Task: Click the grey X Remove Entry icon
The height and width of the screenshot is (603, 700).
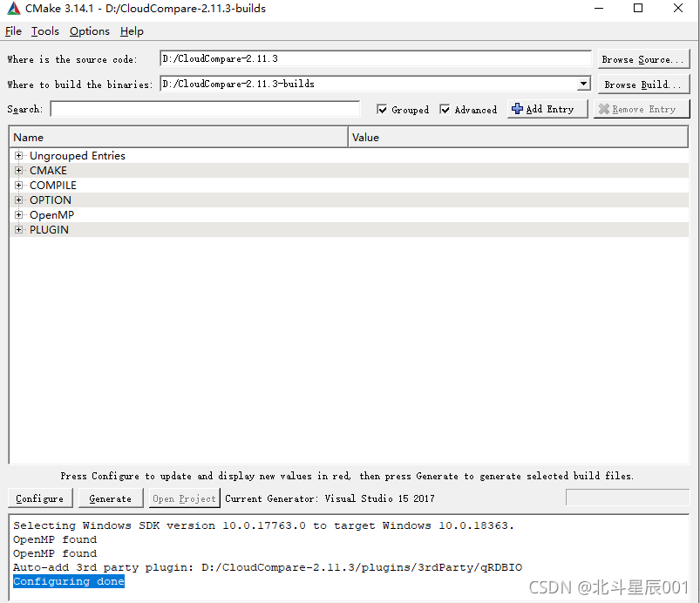Action: [x=604, y=109]
